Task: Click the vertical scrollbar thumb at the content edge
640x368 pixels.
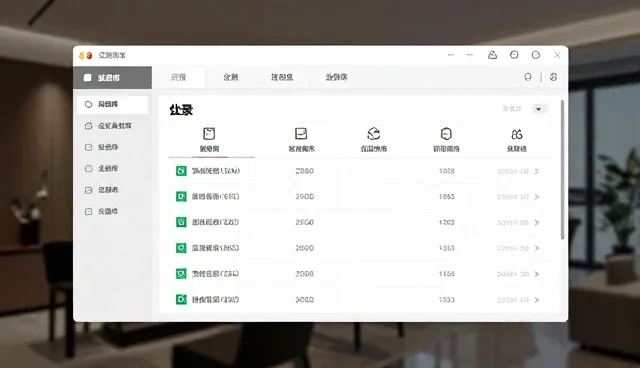Action: (x=562, y=170)
